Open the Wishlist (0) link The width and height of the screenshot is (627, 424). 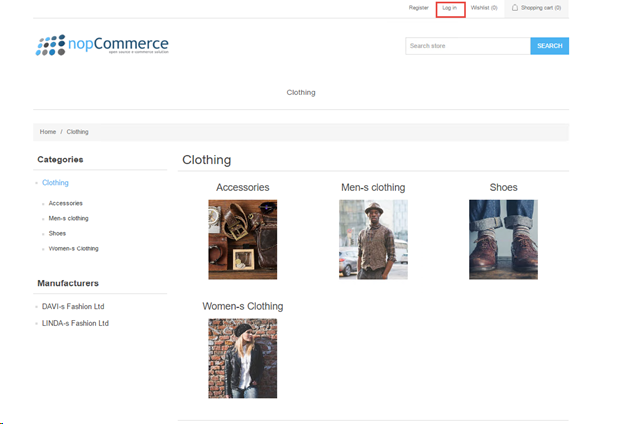click(484, 8)
